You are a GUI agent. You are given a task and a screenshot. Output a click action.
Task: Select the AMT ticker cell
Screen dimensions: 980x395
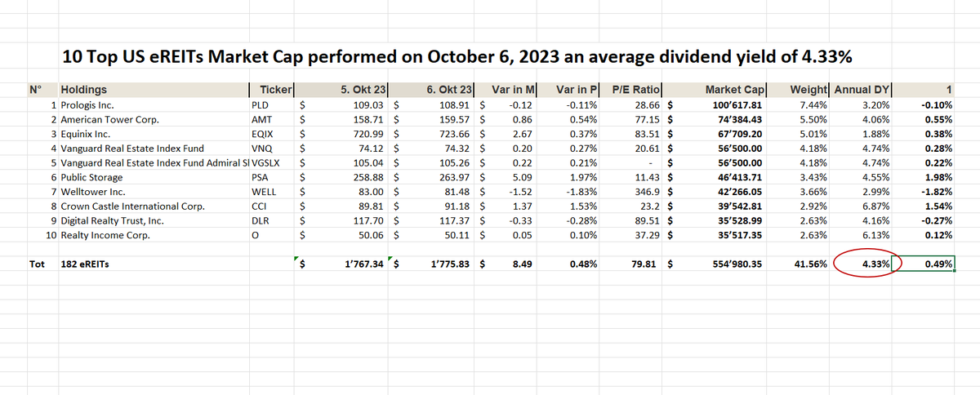click(x=261, y=119)
